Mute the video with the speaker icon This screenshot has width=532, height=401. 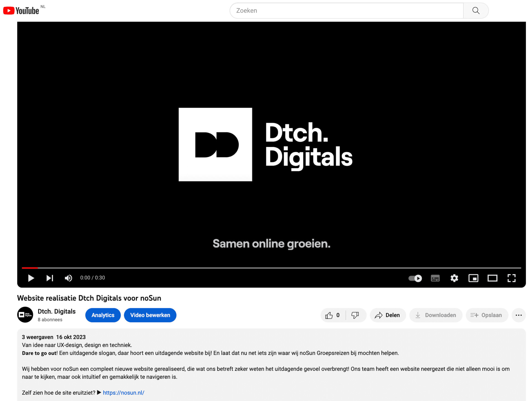[68, 278]
